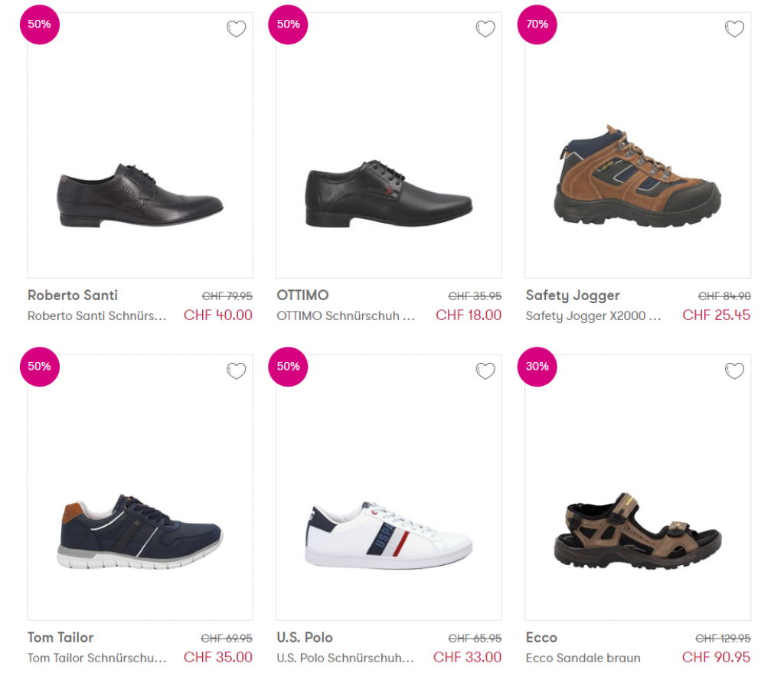Open Roberto Santi black brogue shoe image
Image resolution: width=784 pixels, height=686 pixels.
click(x=140, y=195)
